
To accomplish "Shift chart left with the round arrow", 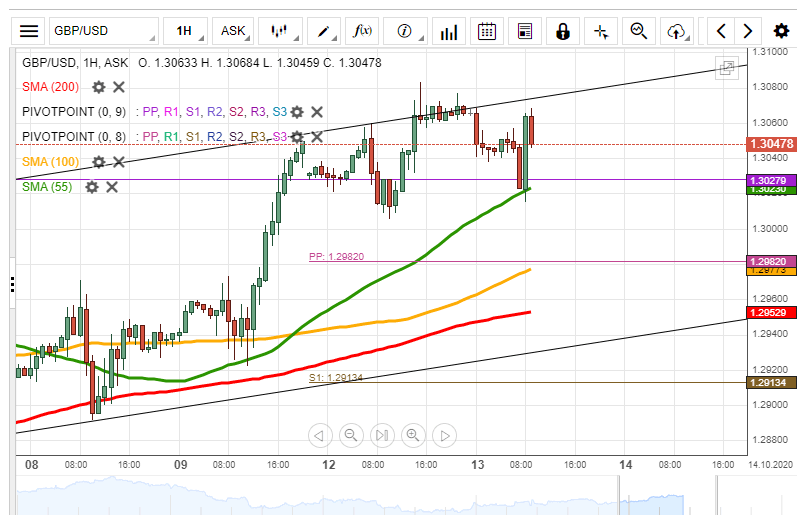I will click(320, 436).
